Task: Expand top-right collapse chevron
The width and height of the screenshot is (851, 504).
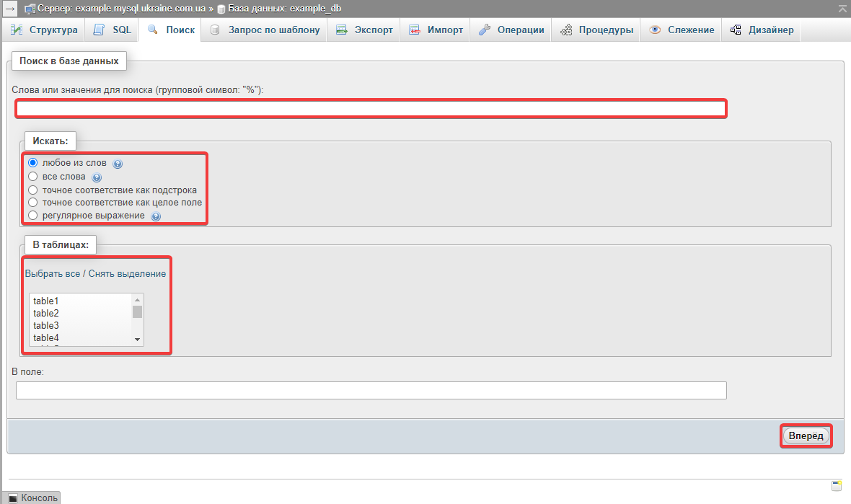Action: [842, 9]
